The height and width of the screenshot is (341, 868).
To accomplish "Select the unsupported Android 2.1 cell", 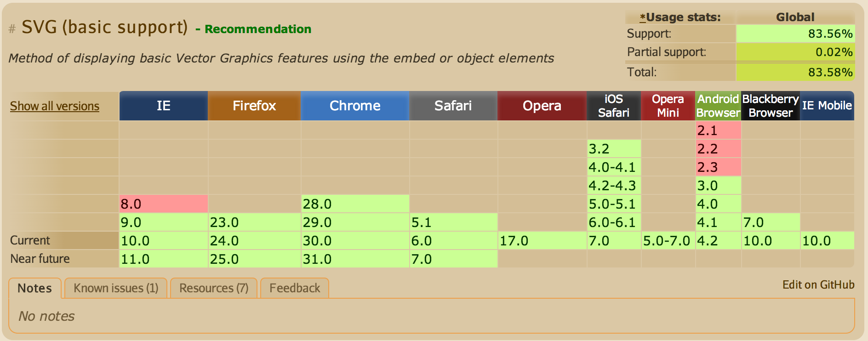I will 718,130.
